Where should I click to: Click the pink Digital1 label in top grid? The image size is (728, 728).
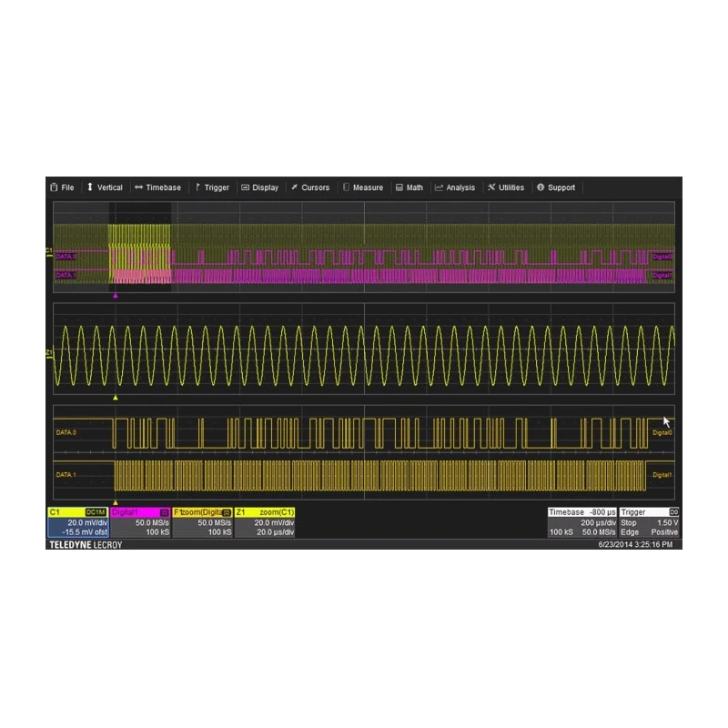point(662,276)
